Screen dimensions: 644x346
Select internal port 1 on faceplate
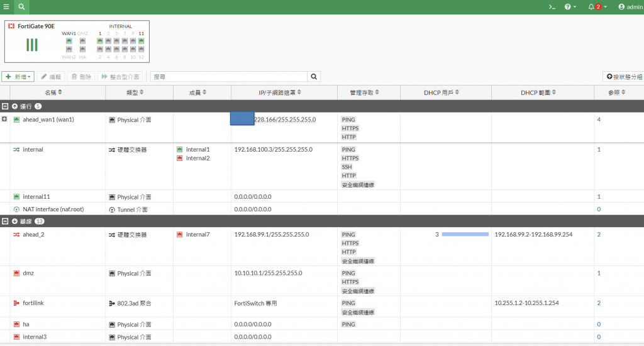click(x=100, y=41)
